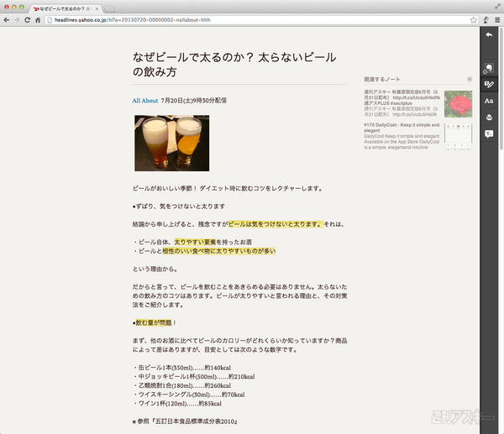
Task: Go back using the browser back arrow
Action: [x=7, y=20]
